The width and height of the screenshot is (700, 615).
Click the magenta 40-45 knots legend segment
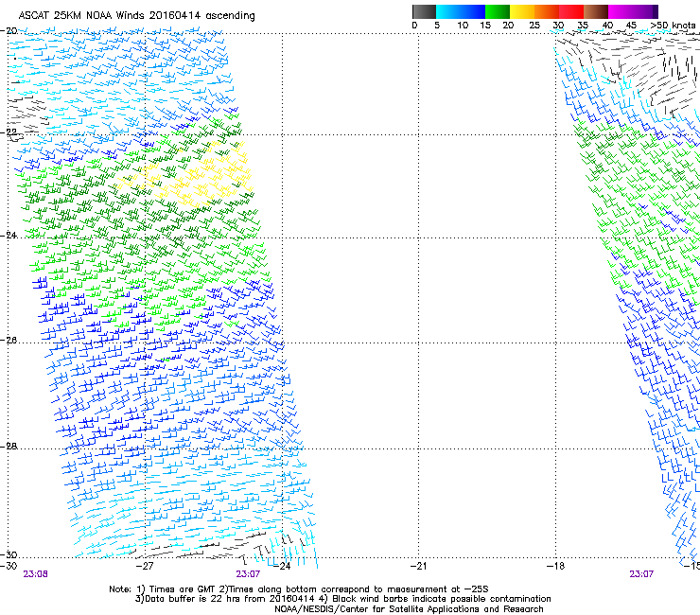pyautogui.click(x=621, y=11)
